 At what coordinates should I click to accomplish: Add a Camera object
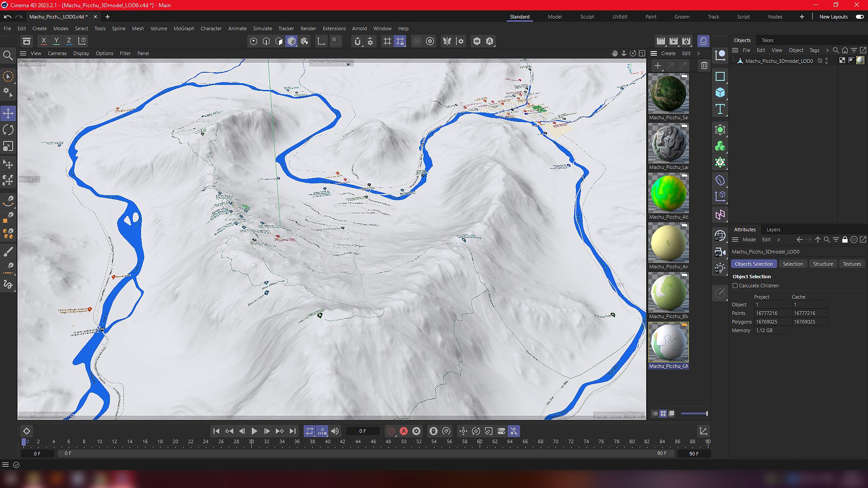click(720, 252)
